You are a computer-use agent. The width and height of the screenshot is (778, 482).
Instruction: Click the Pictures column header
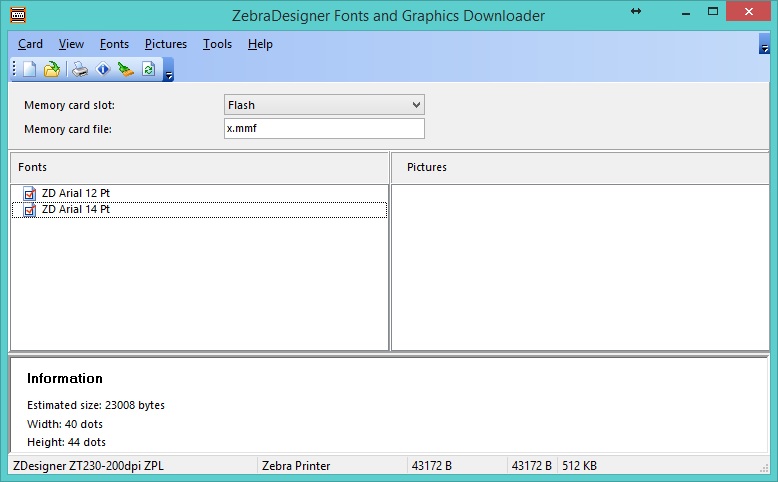[580, 167]
